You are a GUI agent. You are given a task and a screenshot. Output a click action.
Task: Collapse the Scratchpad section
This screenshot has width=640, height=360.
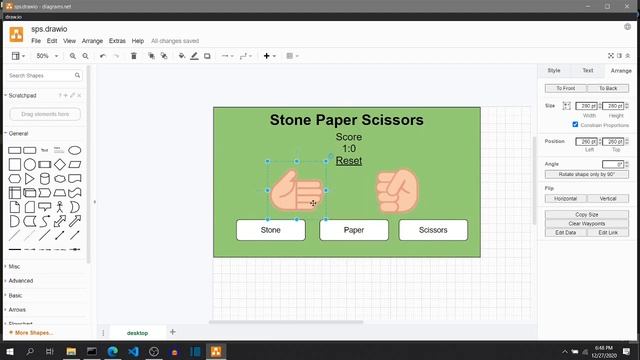pos(22,95)
